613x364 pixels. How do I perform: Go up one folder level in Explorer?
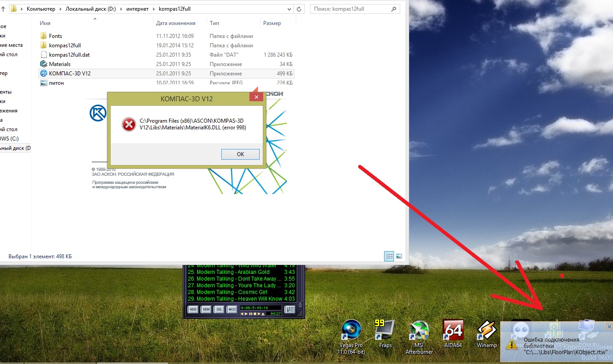coord(3,8)
